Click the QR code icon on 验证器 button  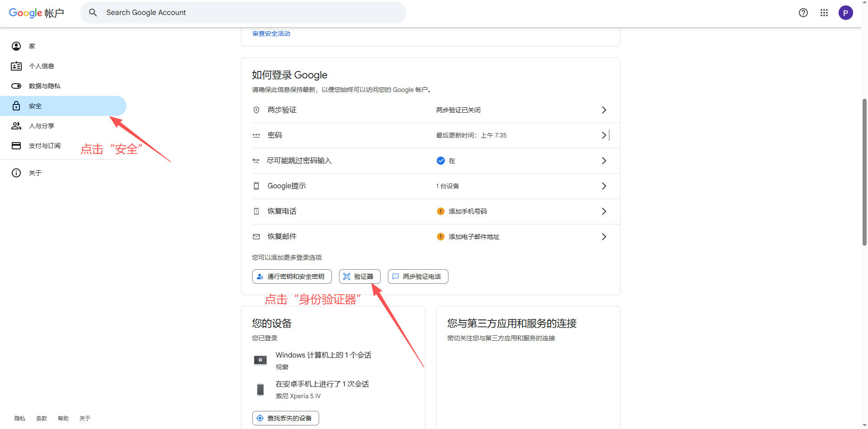tap(347, 276)
